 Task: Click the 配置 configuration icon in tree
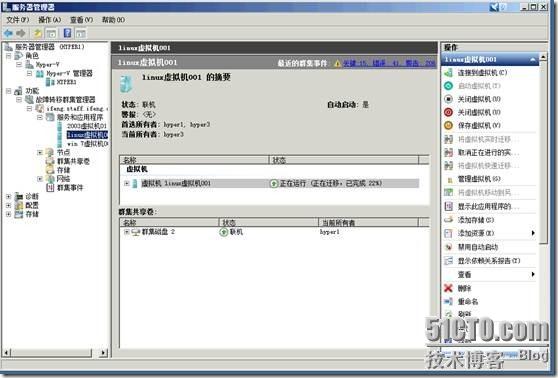point(19,205)
